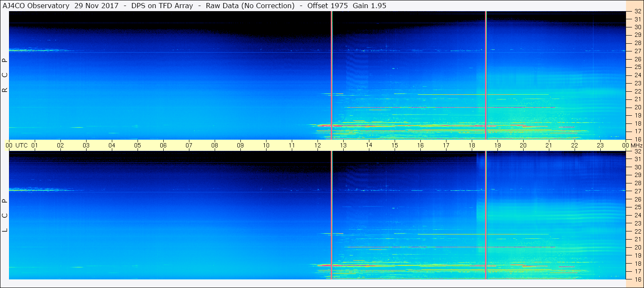Image resolution: width=644 pixels, height=288 pixels.
Task: Click the 20 MHz label on RCP scale
Action: 638,107
